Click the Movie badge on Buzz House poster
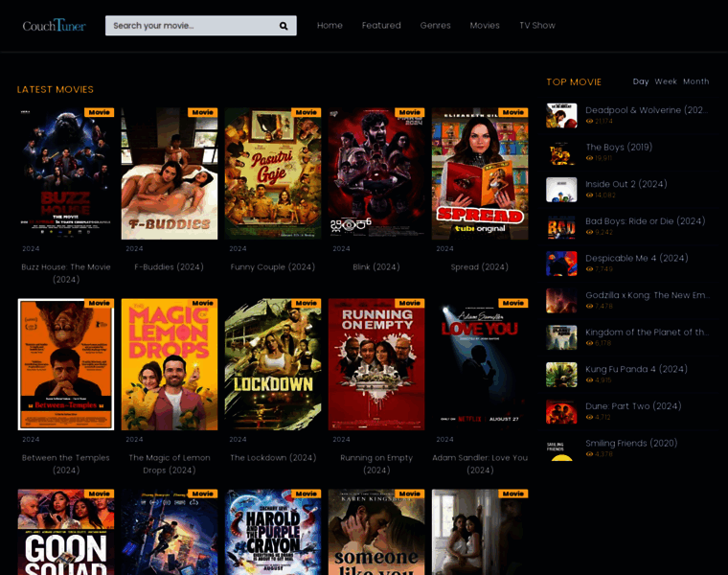The width and height of the screenshot is (728, 575). tap(99, 112)
